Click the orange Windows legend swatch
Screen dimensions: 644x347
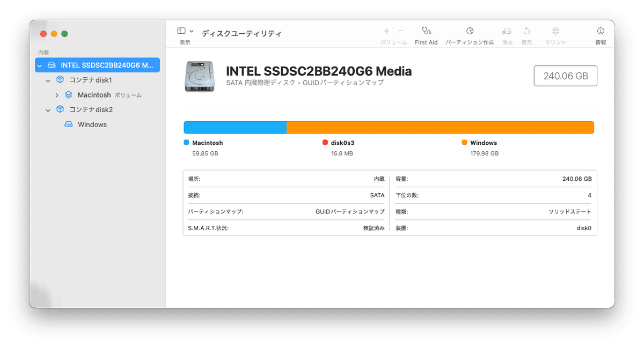[464, 143]
